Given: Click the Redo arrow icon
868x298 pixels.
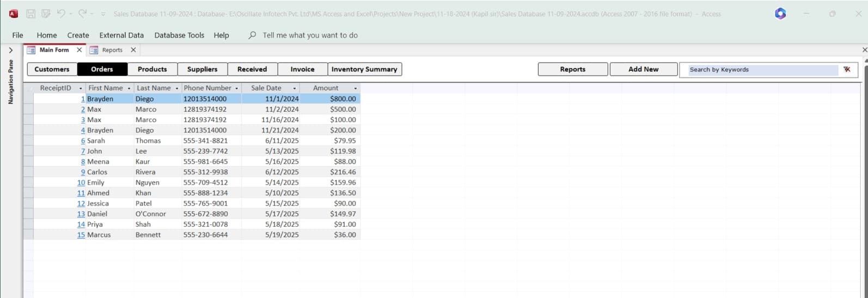Looking at the screenshot, I should [x=82, y=14].
